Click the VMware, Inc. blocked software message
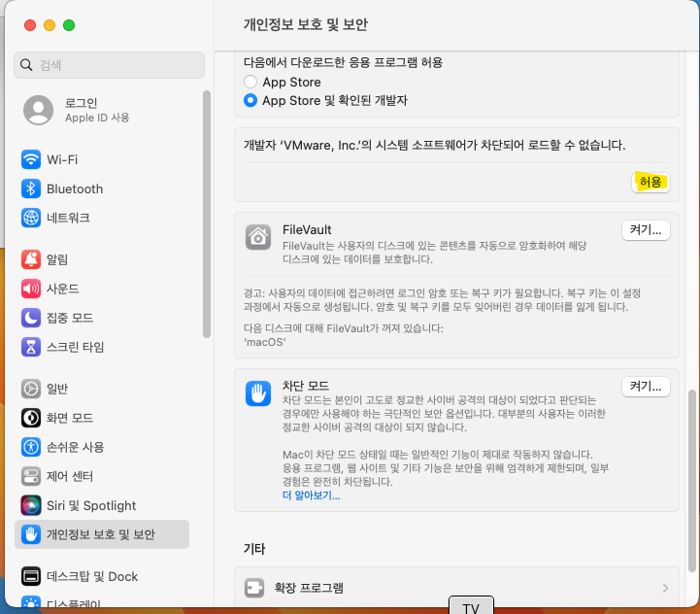The image size is (700, 614). (x=434, y=145)
